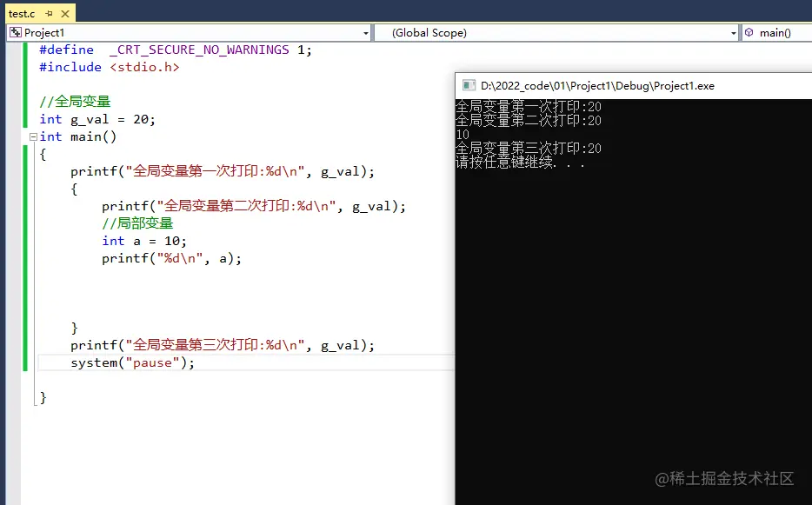The height and width of the screenshot is (505, 812).
Task: Click the Project1.exe console title bar
Action: [633, 86]
